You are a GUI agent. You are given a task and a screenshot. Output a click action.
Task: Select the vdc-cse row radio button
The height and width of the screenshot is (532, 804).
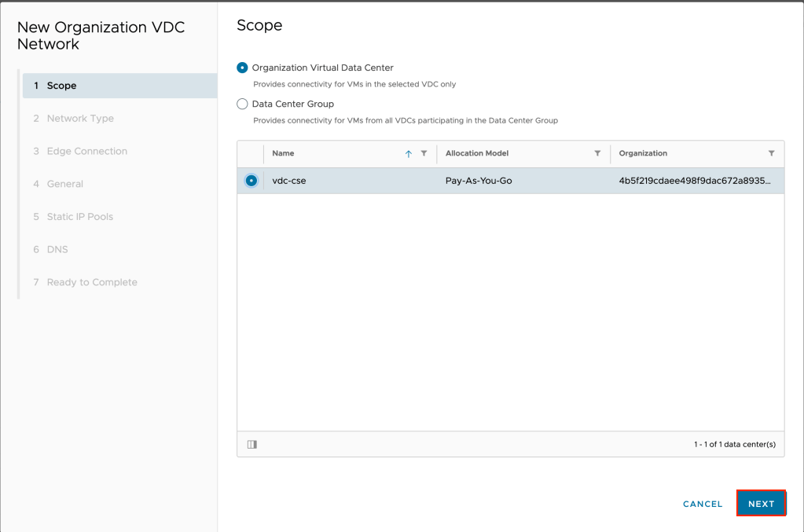[x=251, y=181]
